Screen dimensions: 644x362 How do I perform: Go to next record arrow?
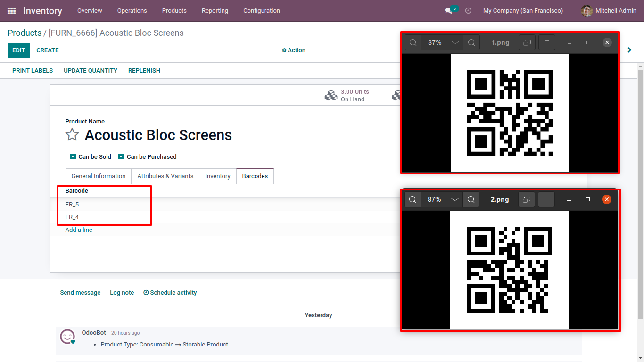pos(629,50)
